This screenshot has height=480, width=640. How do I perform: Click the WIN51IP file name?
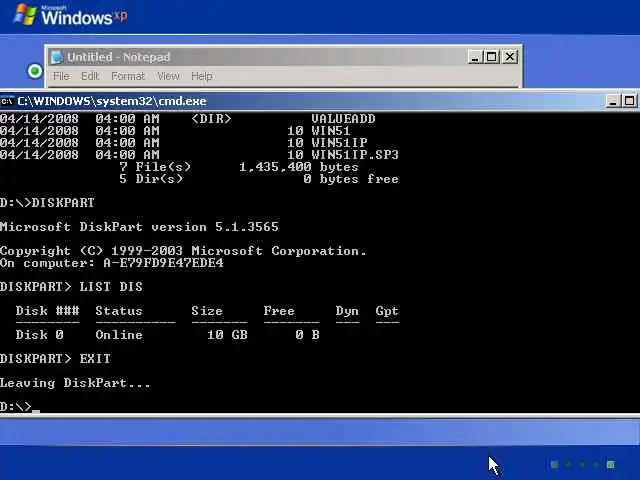pyautogui.click(x=339, y=143)
